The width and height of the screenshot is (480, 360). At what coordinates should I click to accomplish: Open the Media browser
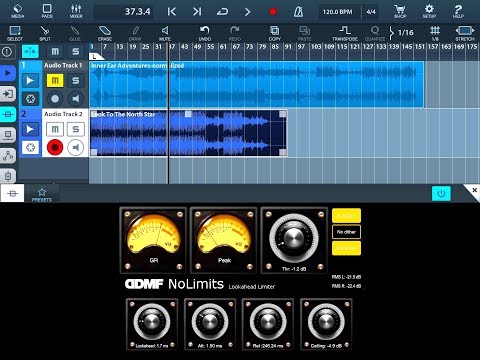17,11
